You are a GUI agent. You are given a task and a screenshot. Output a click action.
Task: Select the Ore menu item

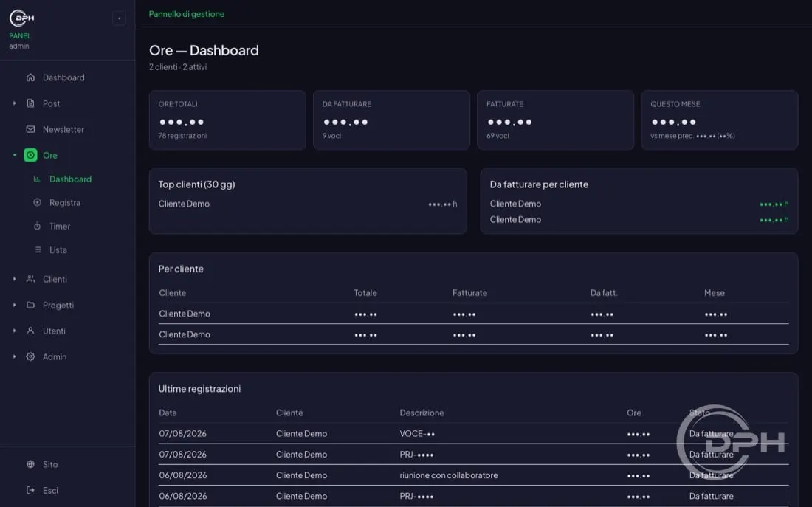(50, 156)
